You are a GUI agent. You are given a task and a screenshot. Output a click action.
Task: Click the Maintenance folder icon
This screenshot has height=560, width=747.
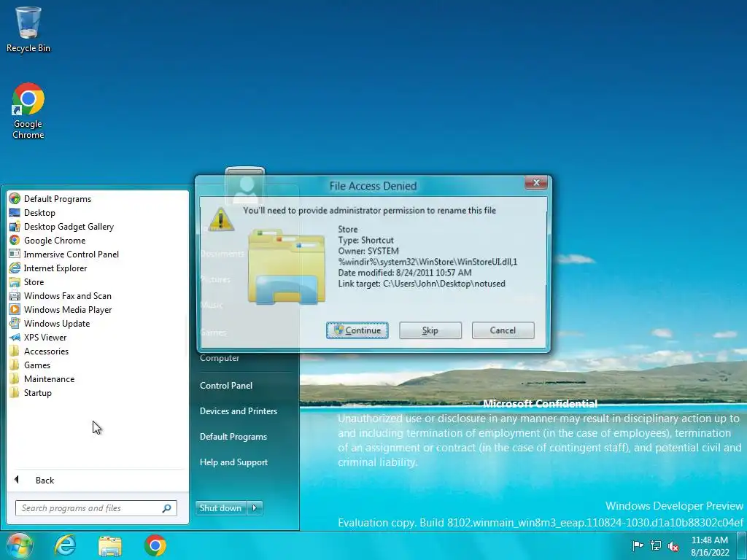point(15,378)
